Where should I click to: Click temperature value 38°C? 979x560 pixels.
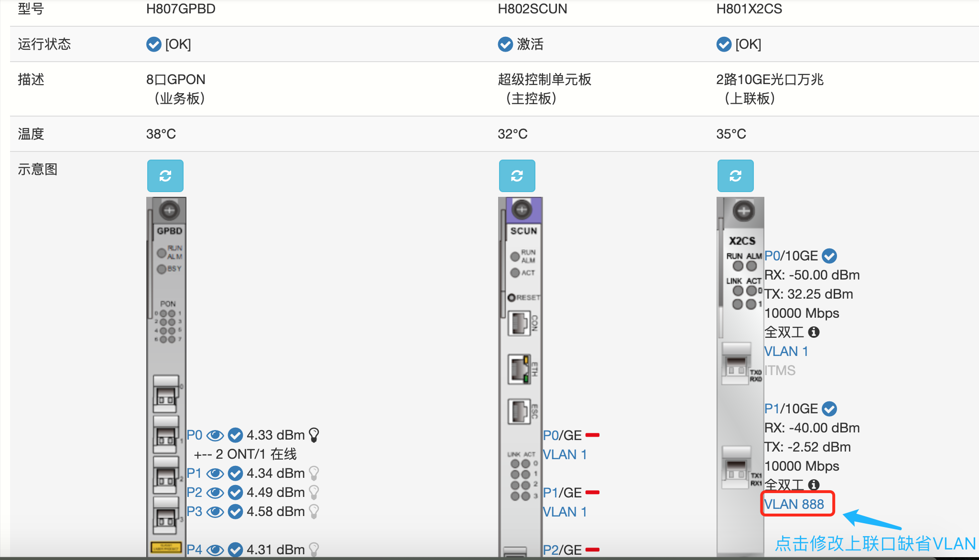161,134
